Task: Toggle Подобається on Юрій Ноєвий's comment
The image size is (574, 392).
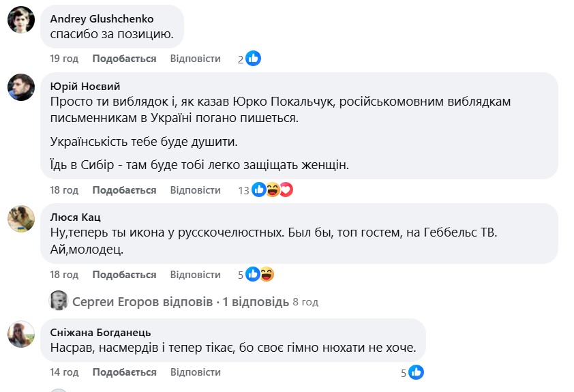Action: 124,190
